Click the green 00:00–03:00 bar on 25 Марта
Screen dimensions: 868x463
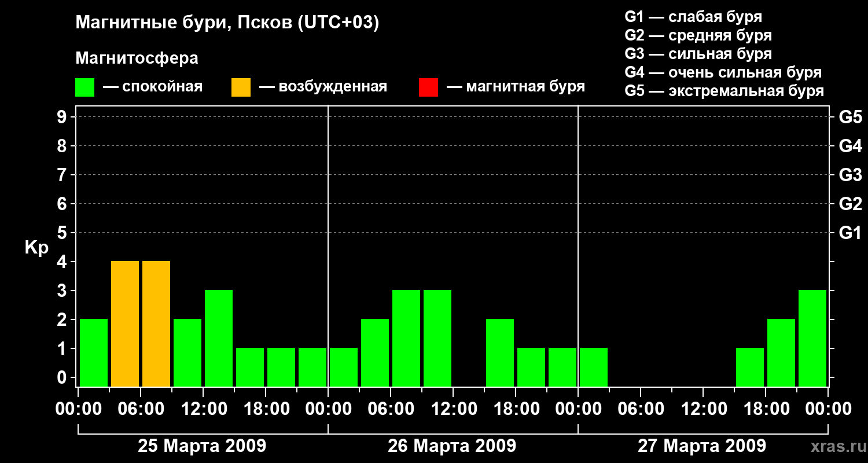(x=94, y=352)
